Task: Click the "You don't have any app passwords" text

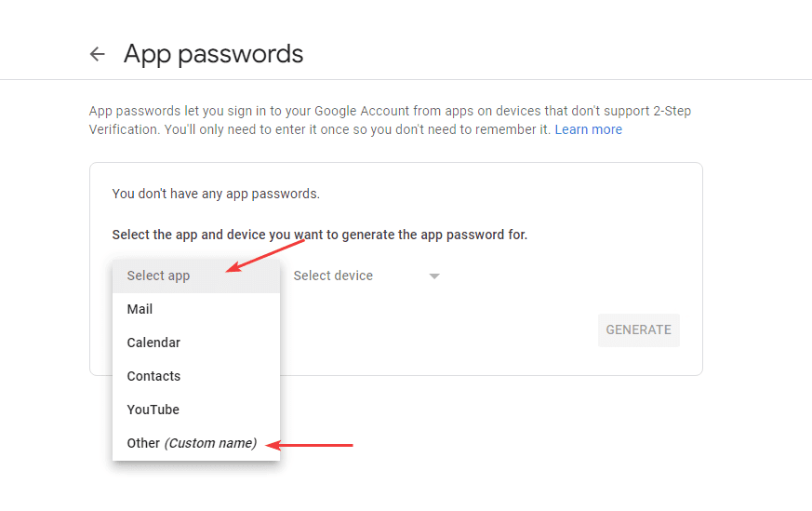Action: [x=216, y=194]
